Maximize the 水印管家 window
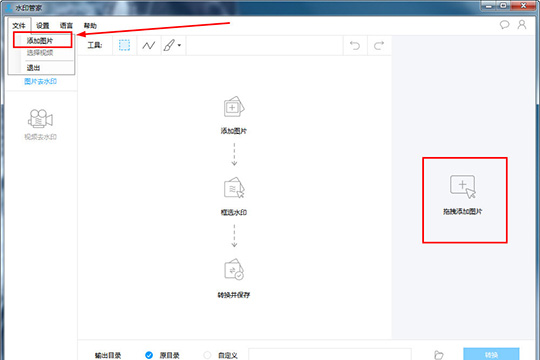Viewport: 540px width, 360px height. pyautogui.click(x=503, y=6)
